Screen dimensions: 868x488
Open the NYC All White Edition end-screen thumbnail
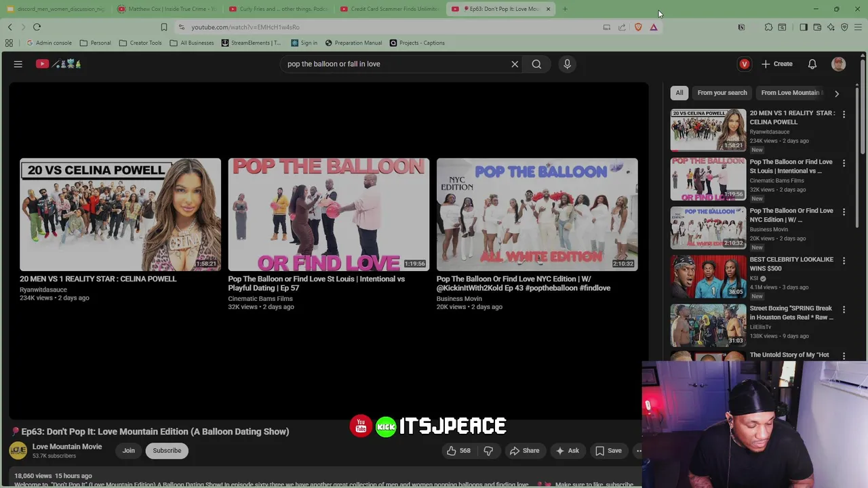(537, 214)
